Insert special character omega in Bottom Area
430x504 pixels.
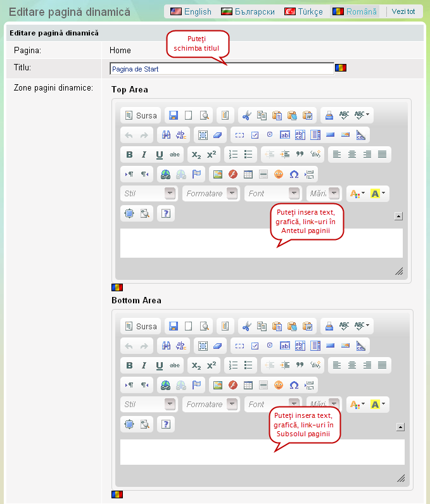point(294,385)
